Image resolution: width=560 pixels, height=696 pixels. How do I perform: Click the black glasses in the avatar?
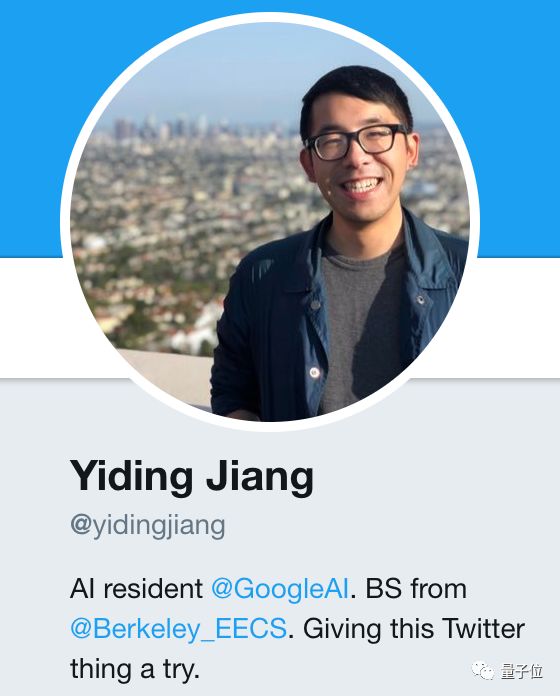[x=356, y=142]
